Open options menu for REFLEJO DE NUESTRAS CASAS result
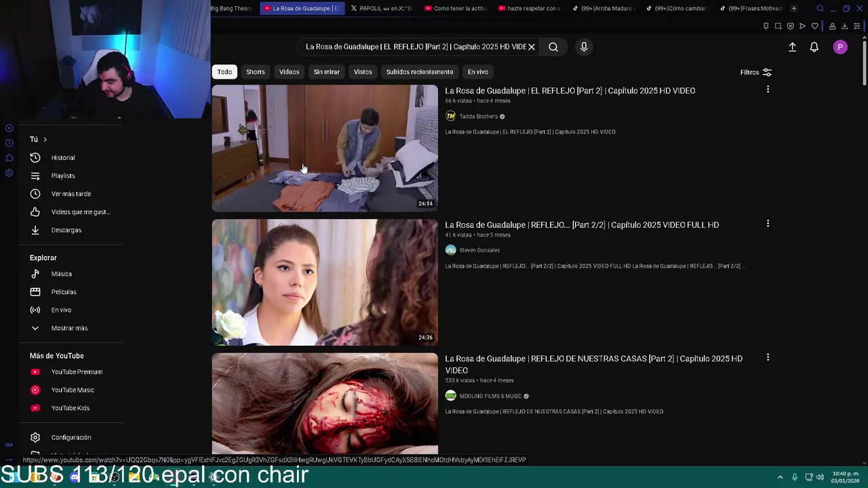Image resolution: width=868 pixels, height=488 pixels. point(768,357)
